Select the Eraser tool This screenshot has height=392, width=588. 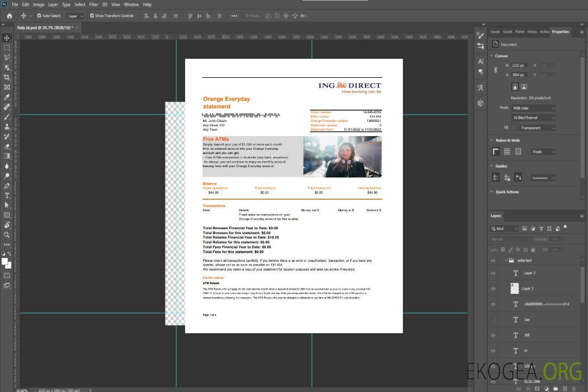coord(7,146)
